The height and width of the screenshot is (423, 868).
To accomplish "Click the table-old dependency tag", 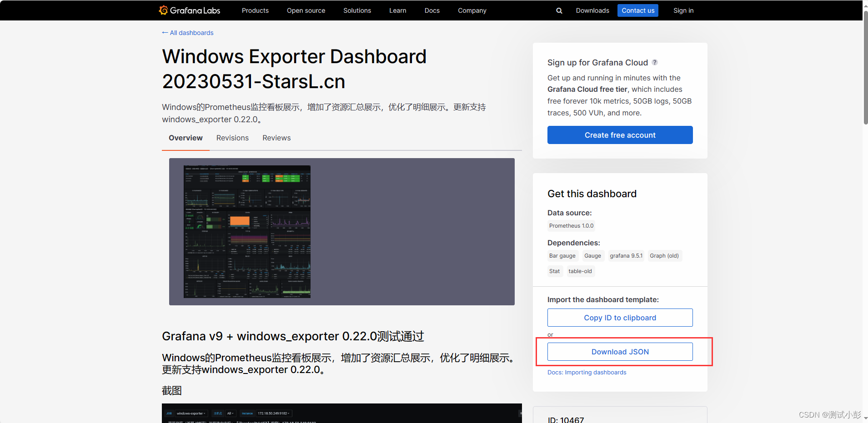I will click(580, 271).
